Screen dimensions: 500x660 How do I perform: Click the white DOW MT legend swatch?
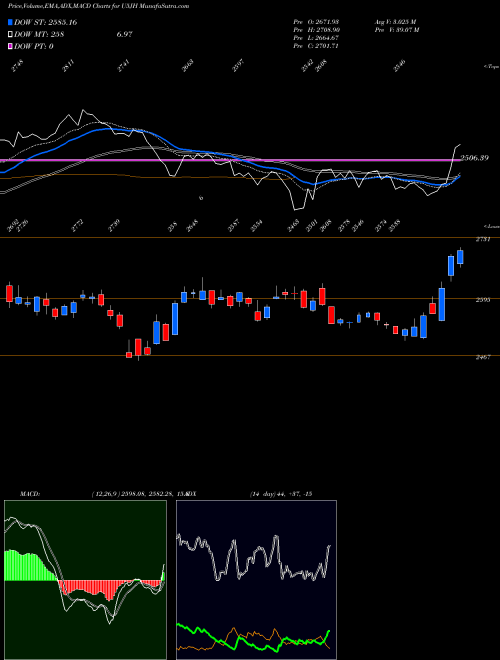10,35
